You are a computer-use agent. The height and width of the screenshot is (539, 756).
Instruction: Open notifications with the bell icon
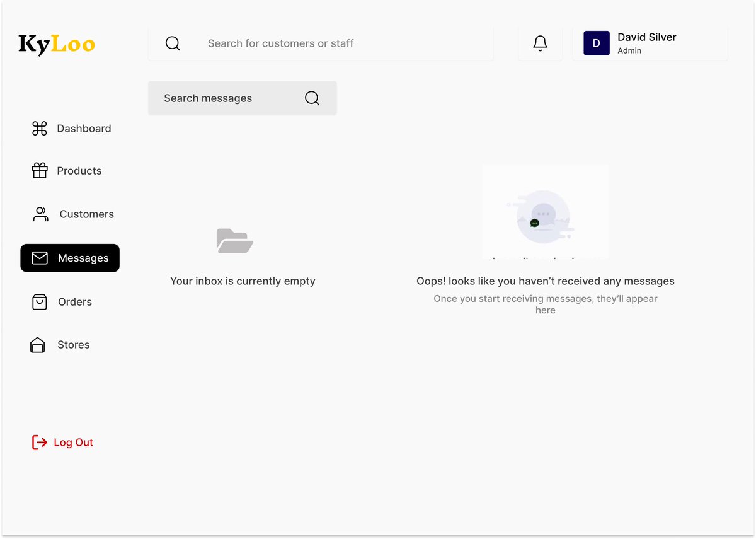coord(541,43)
